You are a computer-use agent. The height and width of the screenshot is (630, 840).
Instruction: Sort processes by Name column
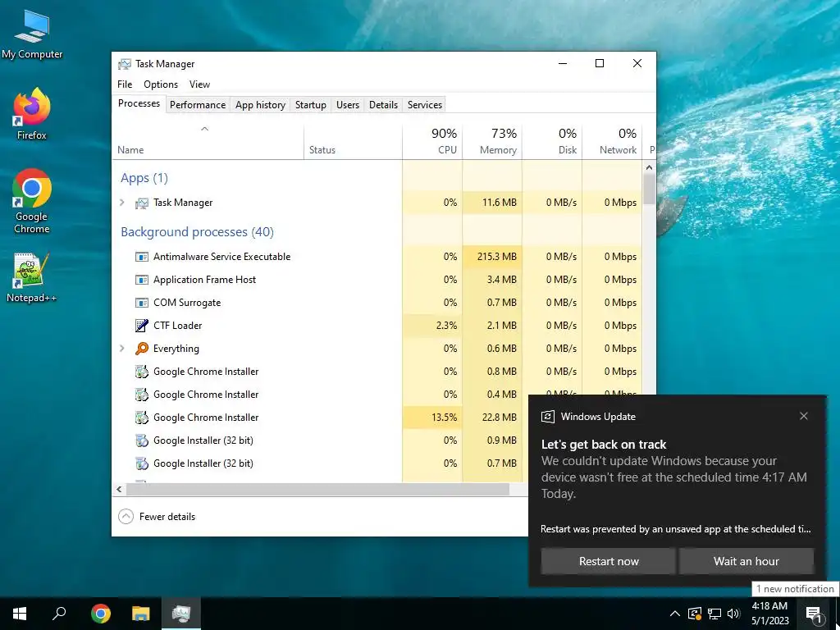click(x=208, y=143)
